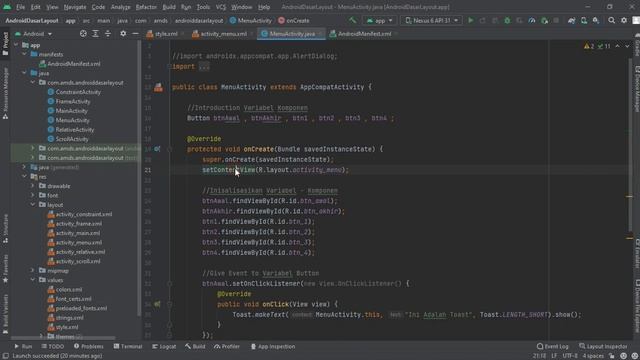This screenshot has height=360, width=640.
Task: Click the stop run square icon
Action: [x=556, y=20]
